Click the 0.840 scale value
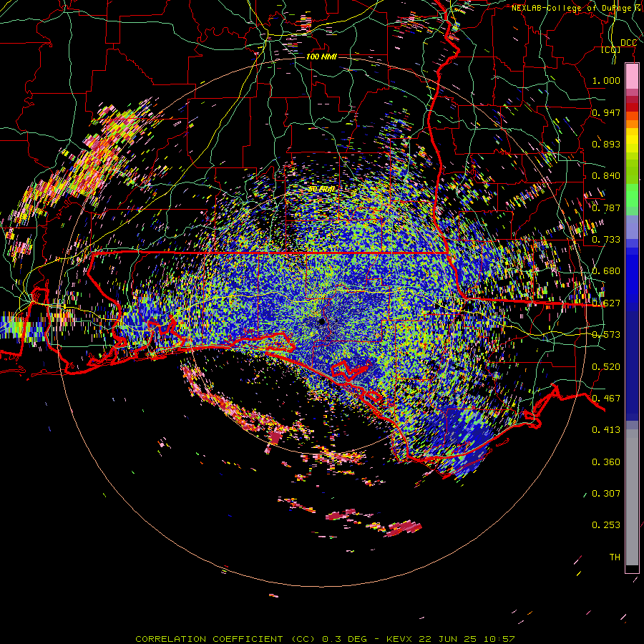The width and height of the screenshot is (644, 644). (606, 176)
